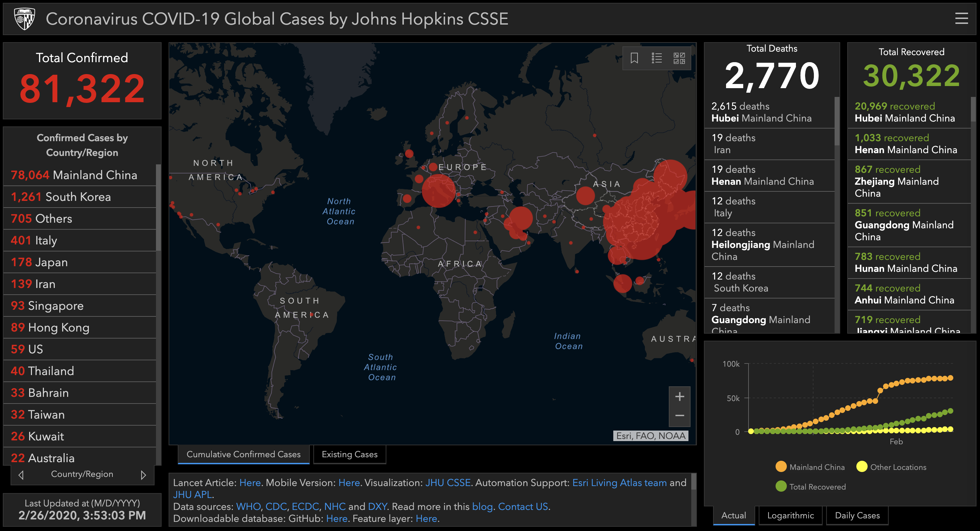980x531 pixels.
Task: Switch to Existing Cases tab
Action: (x=349, y=454)
